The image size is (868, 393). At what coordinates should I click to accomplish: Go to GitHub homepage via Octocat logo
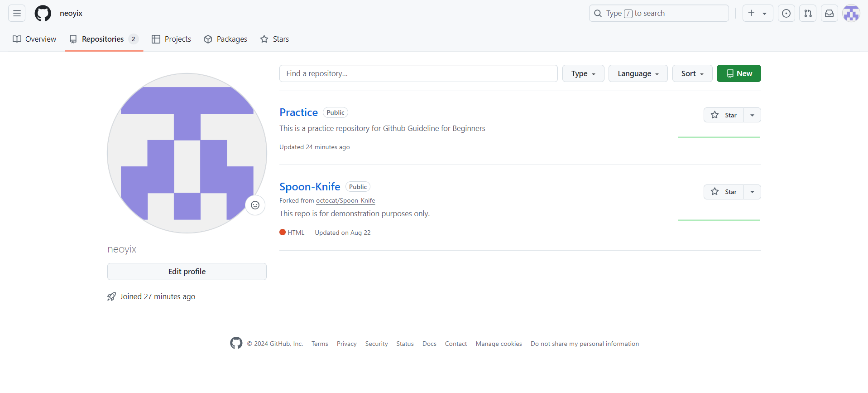click(43, 13)
